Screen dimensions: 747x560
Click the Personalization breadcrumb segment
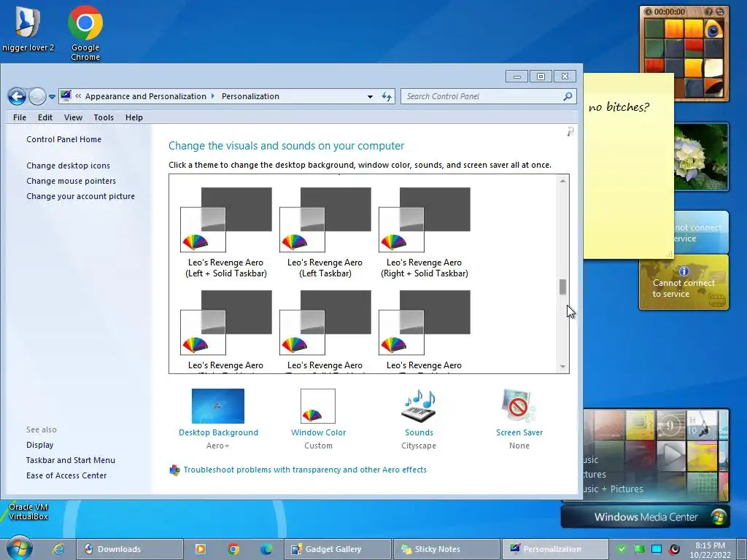point(251,96)
